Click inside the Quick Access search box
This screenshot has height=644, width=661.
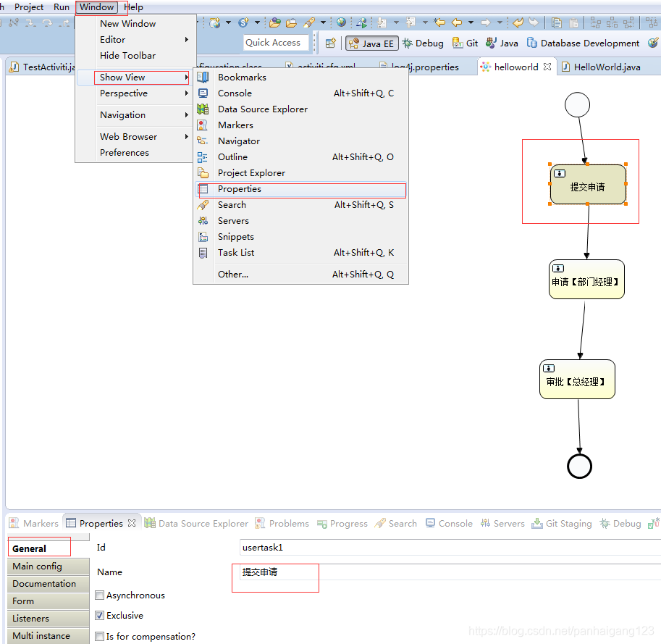pyautogui.click(x=276, y=42)
